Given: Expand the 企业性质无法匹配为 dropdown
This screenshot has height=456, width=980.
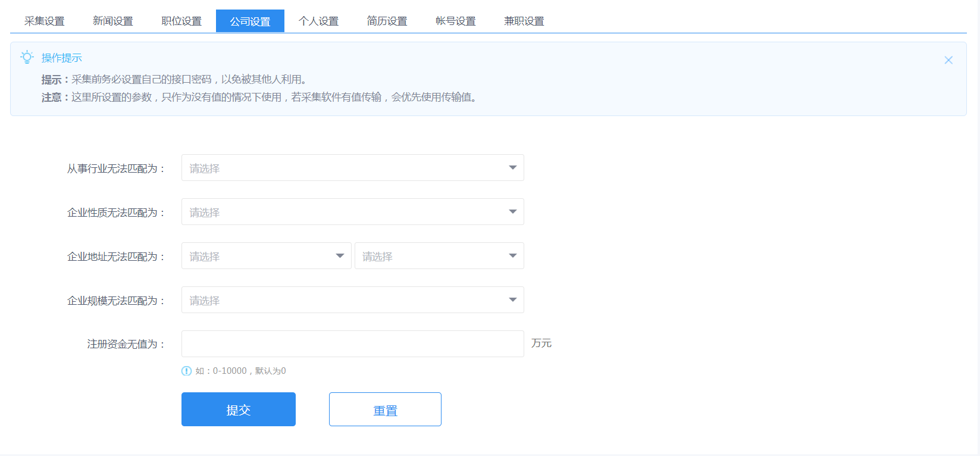Looking at the screenshot, I should [353, 212].
